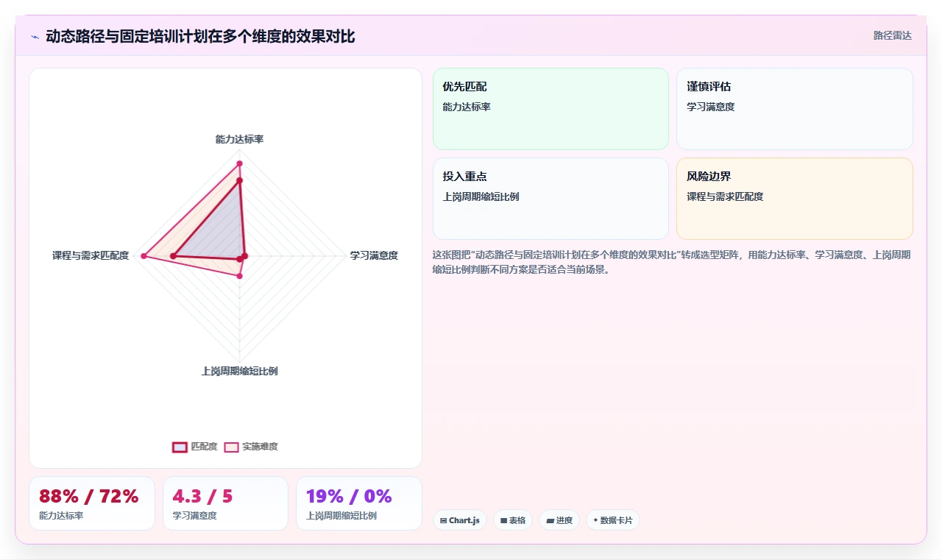
Task: Open the 数据卡片 chip
Action: [613, 520]
